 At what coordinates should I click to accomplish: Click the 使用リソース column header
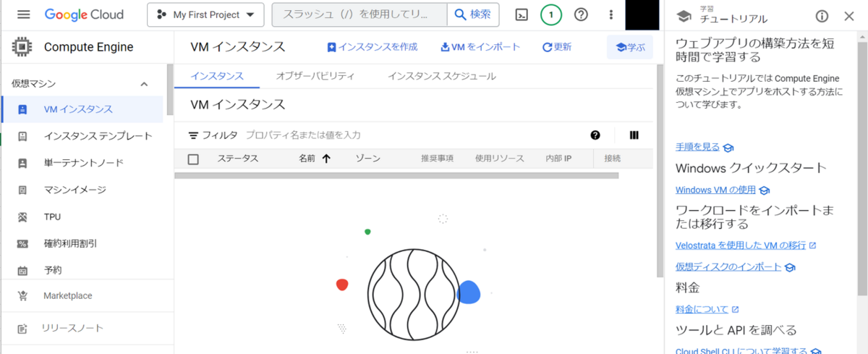[499, 159]
